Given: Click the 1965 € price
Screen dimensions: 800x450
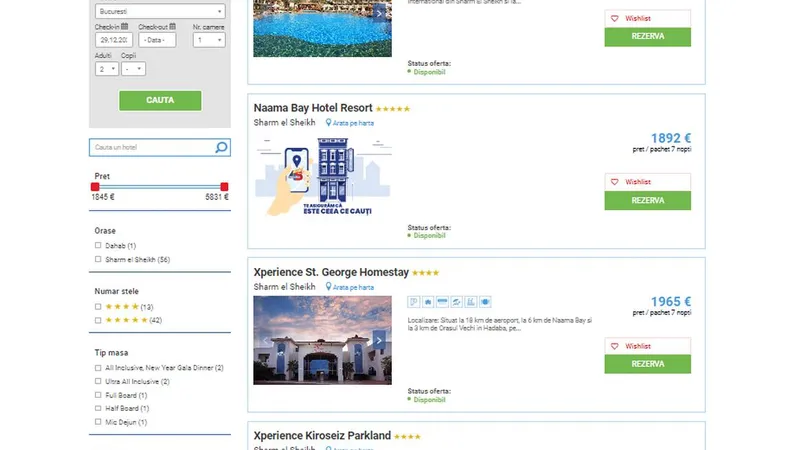Looking at the screenshot, I should [671, 302].
